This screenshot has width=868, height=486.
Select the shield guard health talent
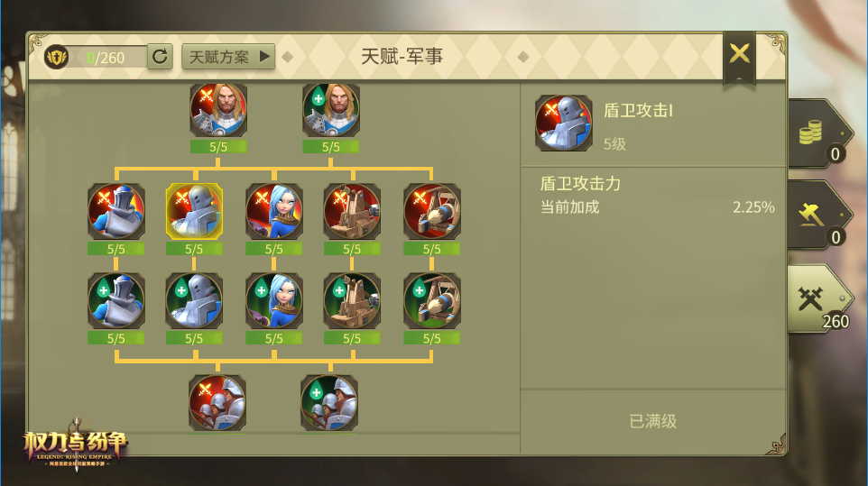click(x=194, y=301)
